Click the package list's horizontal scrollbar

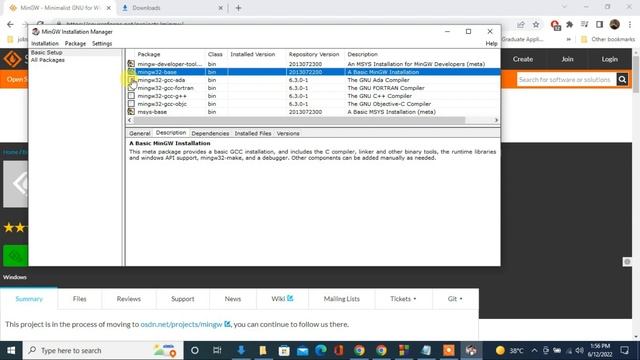(299, 120)
